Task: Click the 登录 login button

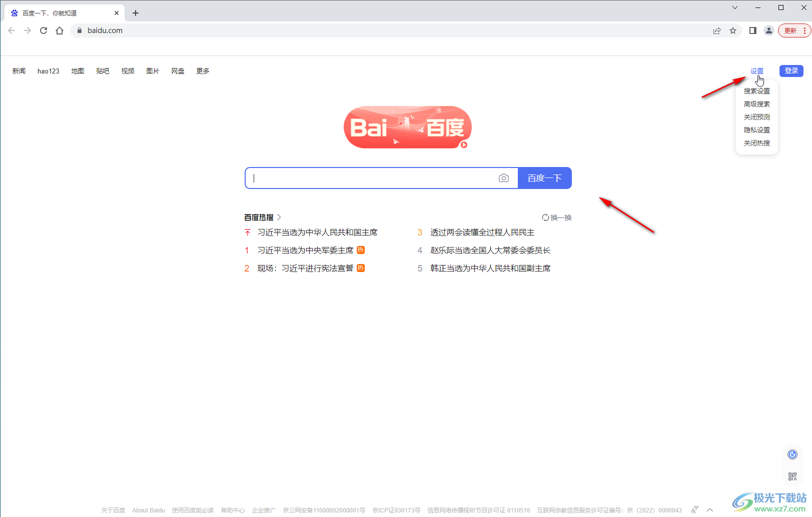Action: (x=791, y=71)
